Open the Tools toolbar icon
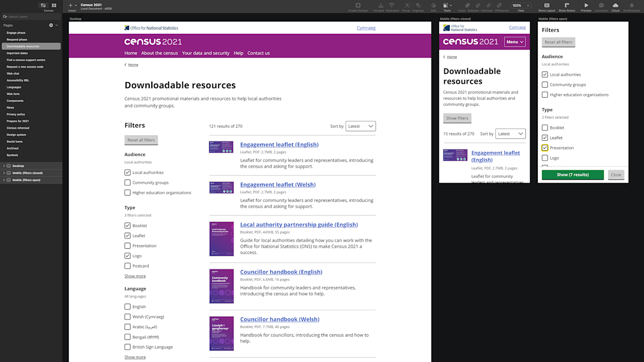The height and width of the screenshot is (362, 644). [445, 5]
